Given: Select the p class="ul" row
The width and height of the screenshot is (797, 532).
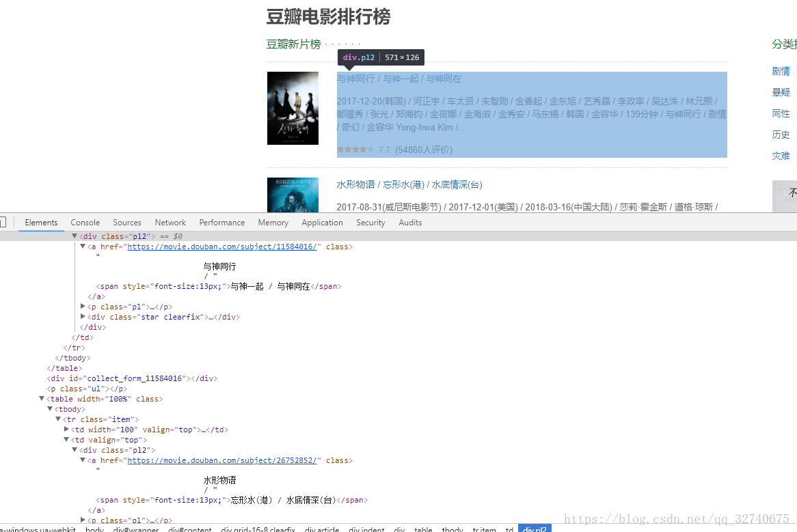Looking at the screenshot, I should point(87,389).
